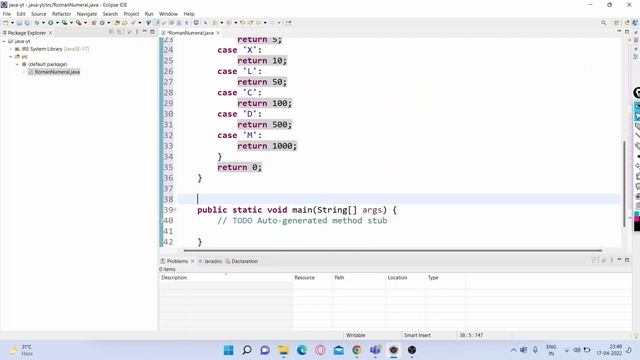Open dropdown arrow next to Debug icon
Viewport: 640px width, 360px height.
[x=43, y=23]
